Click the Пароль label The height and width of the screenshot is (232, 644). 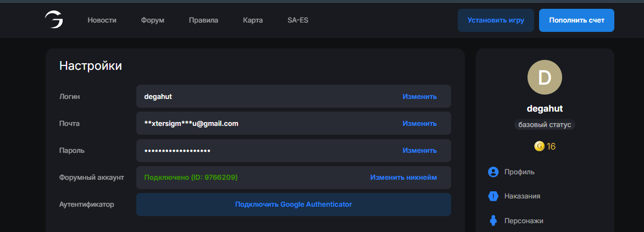click(72, 151)
